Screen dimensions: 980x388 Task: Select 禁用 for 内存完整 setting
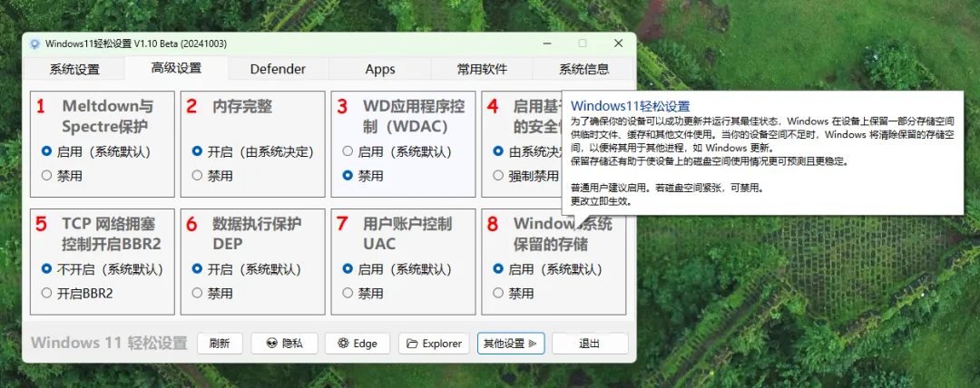point(197,176)
